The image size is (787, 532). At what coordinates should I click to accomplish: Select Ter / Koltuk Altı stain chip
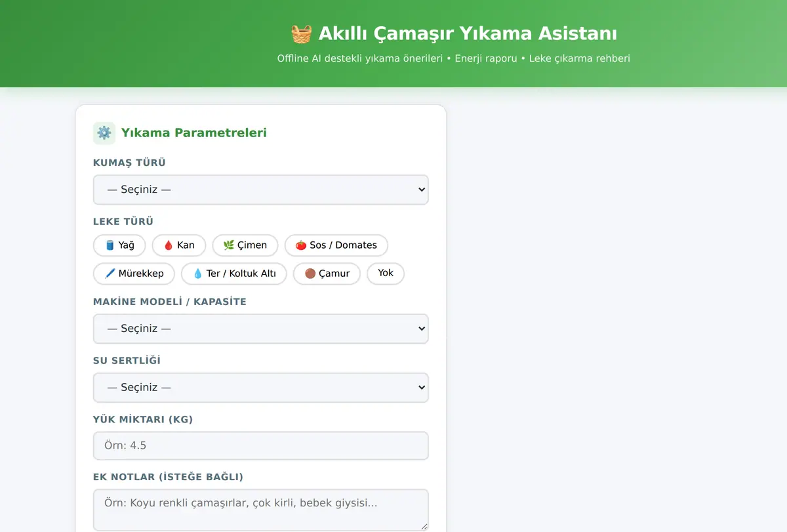tap(234, 274)
